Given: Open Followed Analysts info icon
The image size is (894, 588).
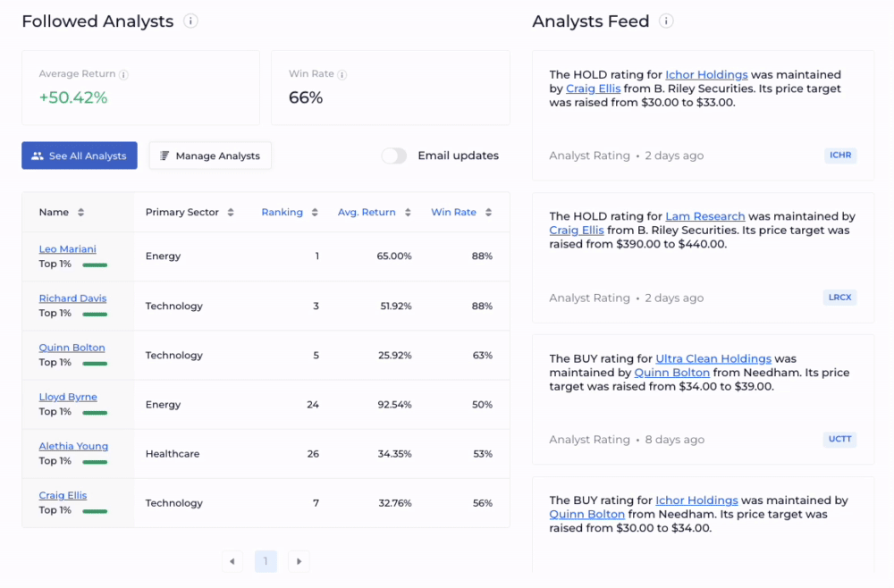Looking at the screenshot, I should (x=190, y=21).
